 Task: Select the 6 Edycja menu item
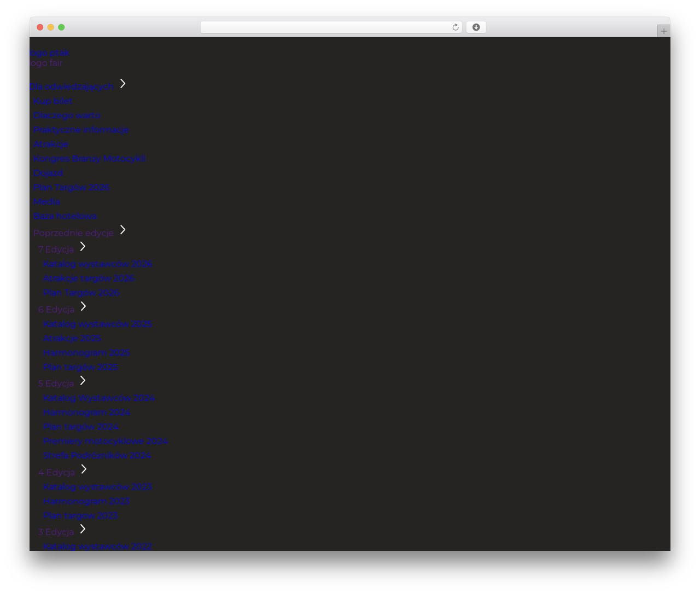56,310
